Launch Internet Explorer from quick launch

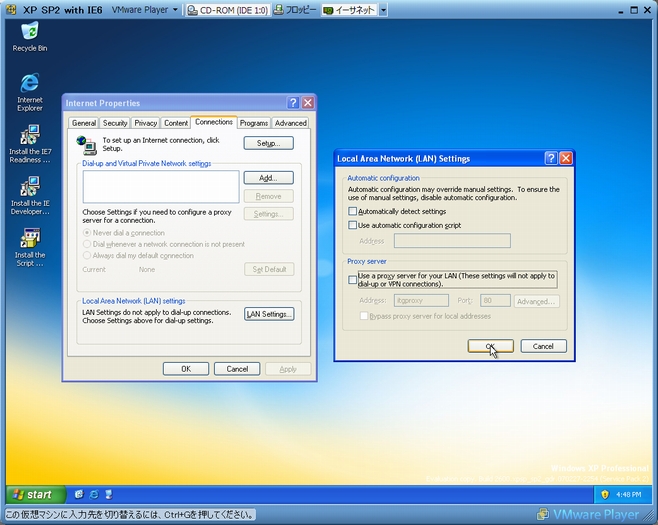[x=94, y=494]
